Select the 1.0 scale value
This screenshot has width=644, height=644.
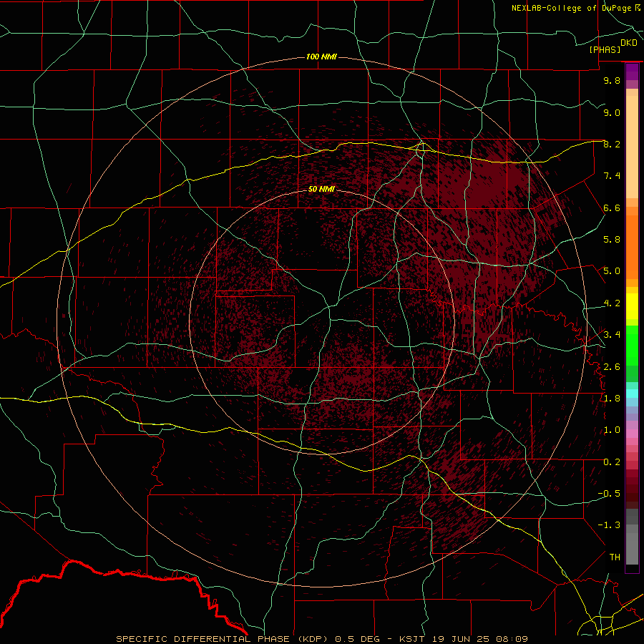(x=612, y=430)
